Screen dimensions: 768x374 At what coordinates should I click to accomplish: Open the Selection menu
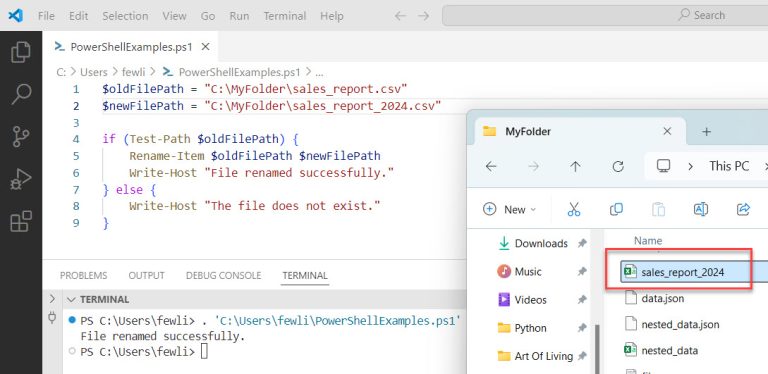(125, 16)
